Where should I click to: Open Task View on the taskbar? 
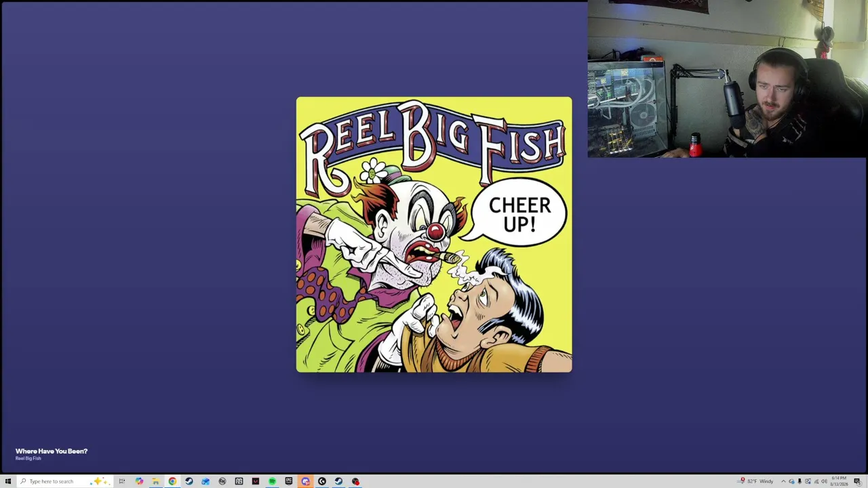pos(122,481)
